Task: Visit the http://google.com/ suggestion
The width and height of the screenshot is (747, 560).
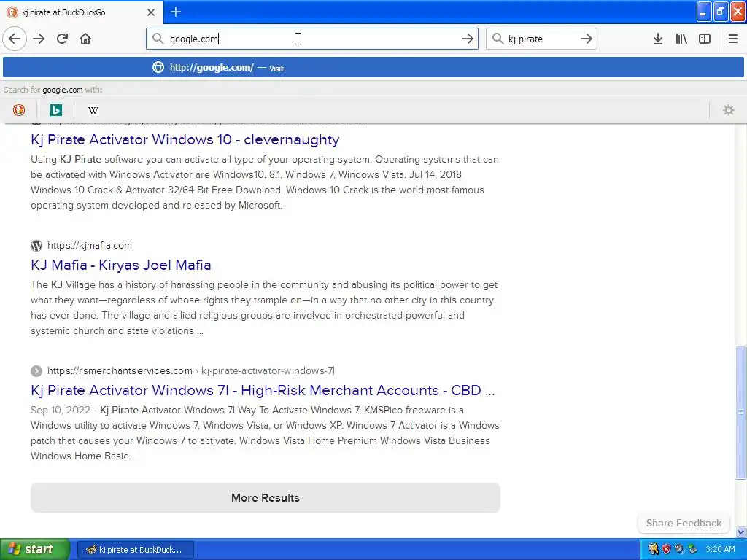Action: pyautogui.click(x=373, y=68)
